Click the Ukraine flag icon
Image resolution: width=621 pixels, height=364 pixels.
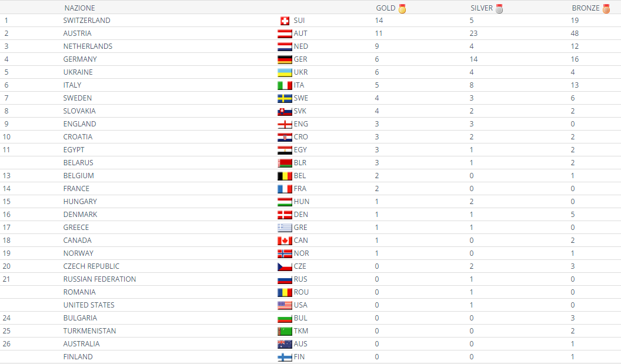pyautogui.click(x=285, y=72)
